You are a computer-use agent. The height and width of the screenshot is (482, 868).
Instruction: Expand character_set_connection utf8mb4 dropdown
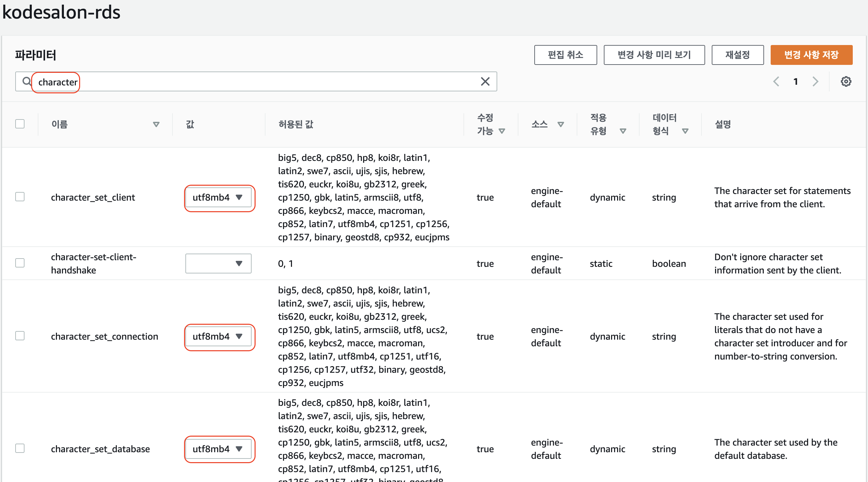[x=218, y=336]
